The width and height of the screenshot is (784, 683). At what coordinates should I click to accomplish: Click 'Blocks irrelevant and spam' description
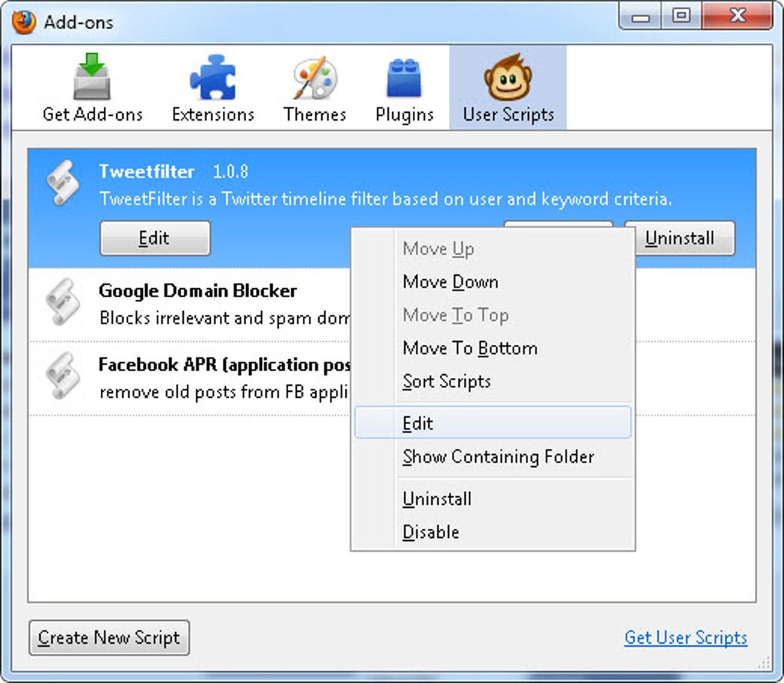224,318
